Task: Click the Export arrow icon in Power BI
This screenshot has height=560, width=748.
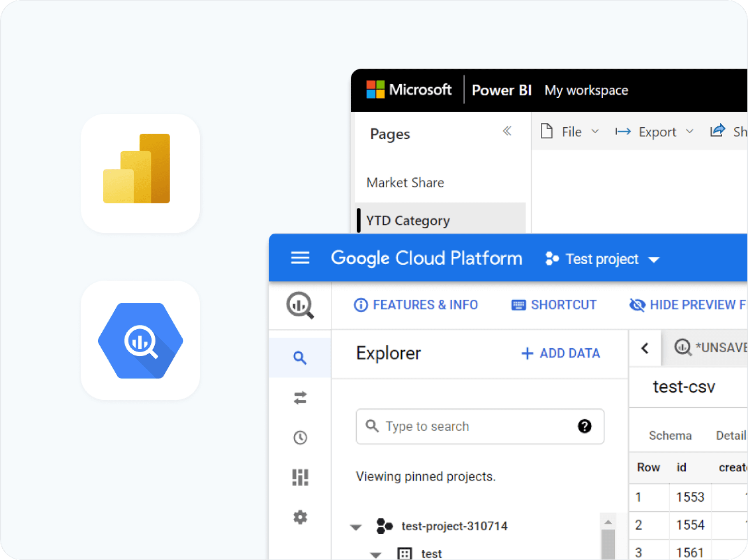Action: (x=623, y=132)
